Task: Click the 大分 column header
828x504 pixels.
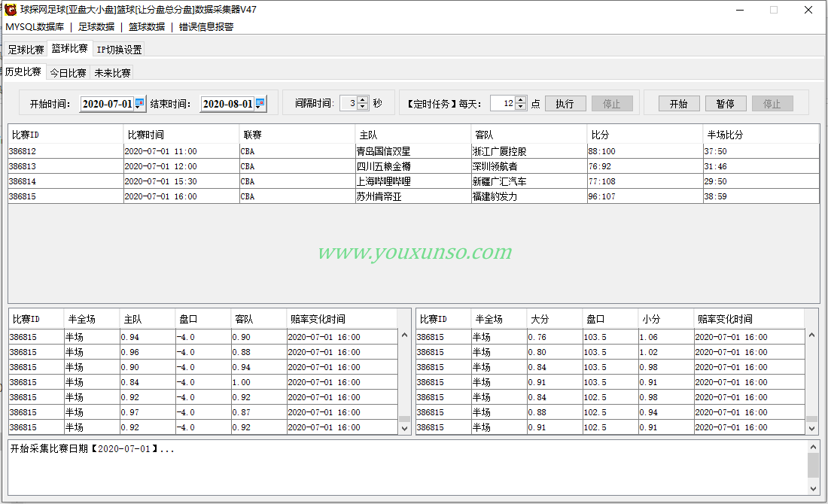Action: tap(555, 319)
